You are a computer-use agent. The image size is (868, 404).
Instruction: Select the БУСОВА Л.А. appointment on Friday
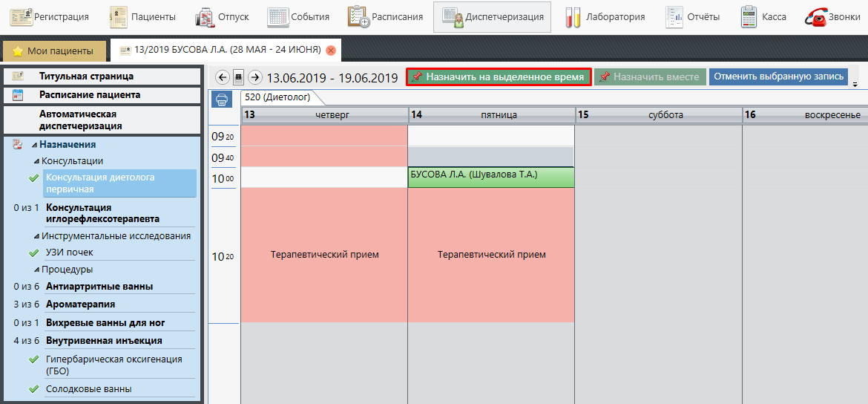pyautogui.click(x=490, y=177)
